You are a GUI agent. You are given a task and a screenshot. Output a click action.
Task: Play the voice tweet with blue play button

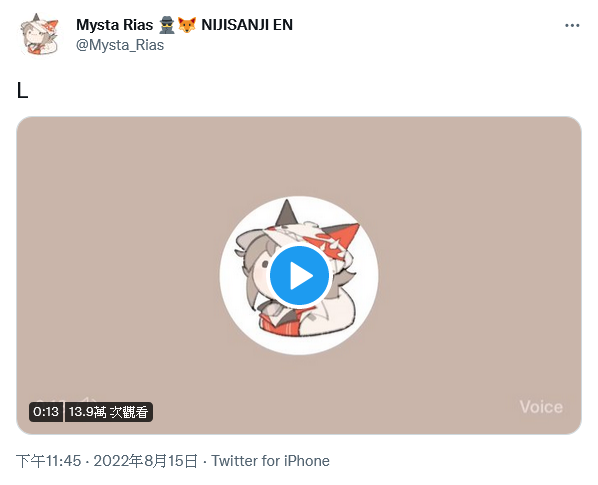coord(299,275)
